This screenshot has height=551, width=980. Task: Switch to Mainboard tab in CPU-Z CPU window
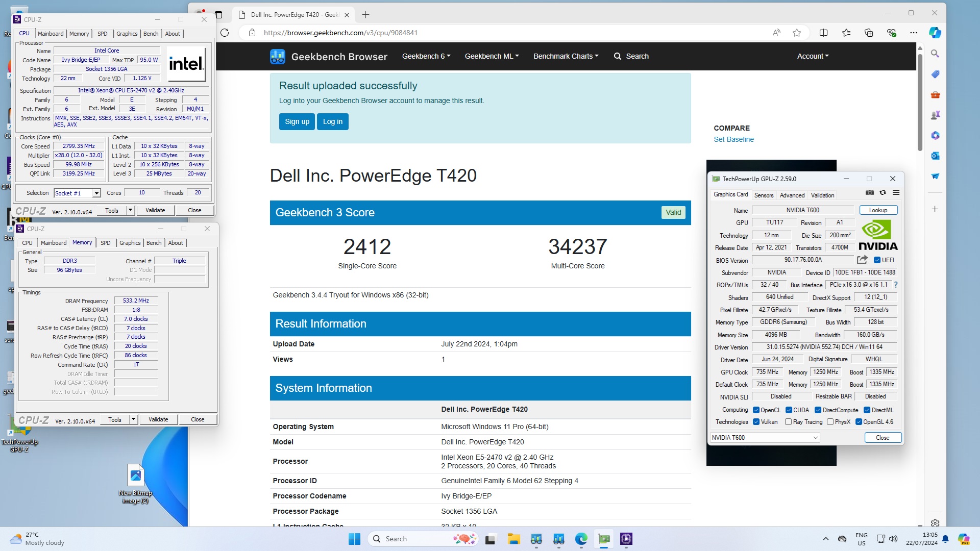click(x=51, y=34)
